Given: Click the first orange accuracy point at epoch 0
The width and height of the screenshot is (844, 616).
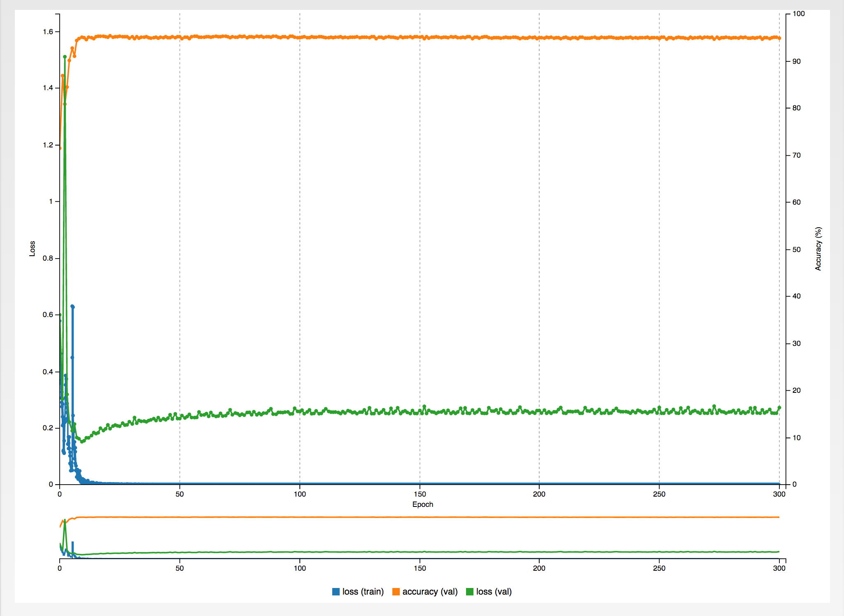Looking at the screenshot, I should click(60, 148).
